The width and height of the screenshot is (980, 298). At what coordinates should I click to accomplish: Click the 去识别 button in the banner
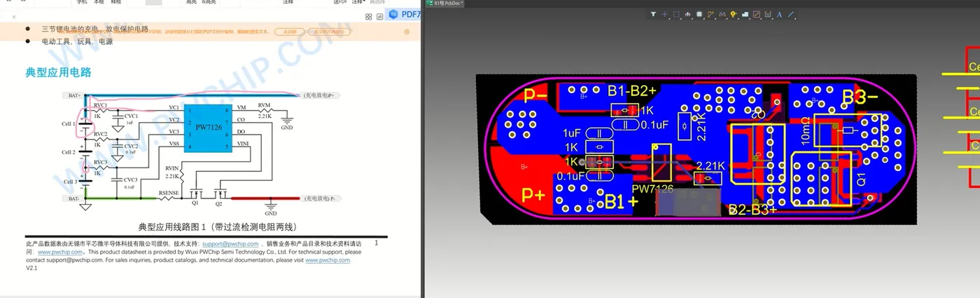pyautogui.click(x=290, y=32)
